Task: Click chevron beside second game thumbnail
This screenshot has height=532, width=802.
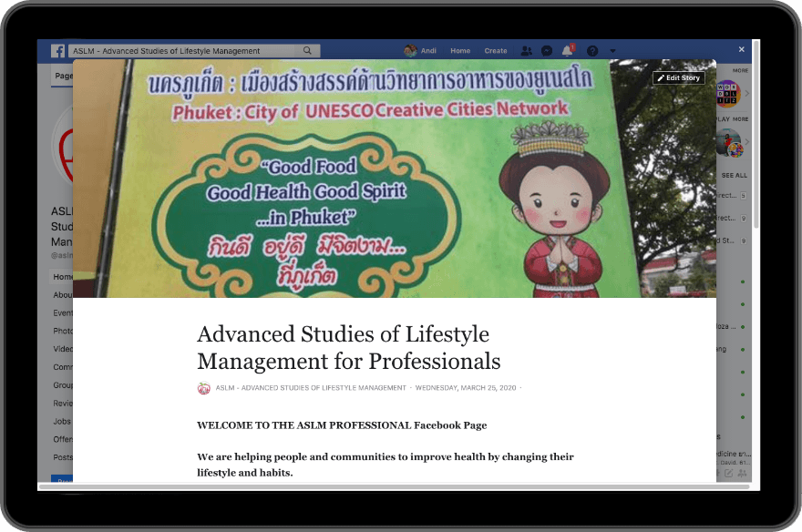Action: tap(746, 142)
